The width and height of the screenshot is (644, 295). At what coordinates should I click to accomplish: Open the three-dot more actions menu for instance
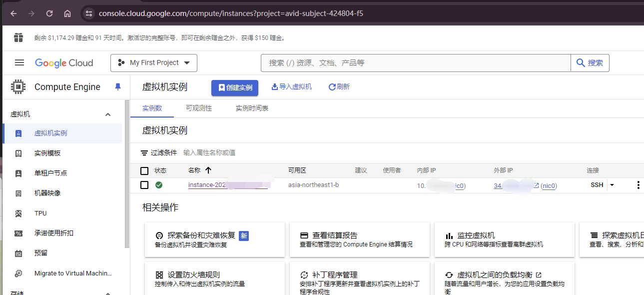click(x=638, y=185)
